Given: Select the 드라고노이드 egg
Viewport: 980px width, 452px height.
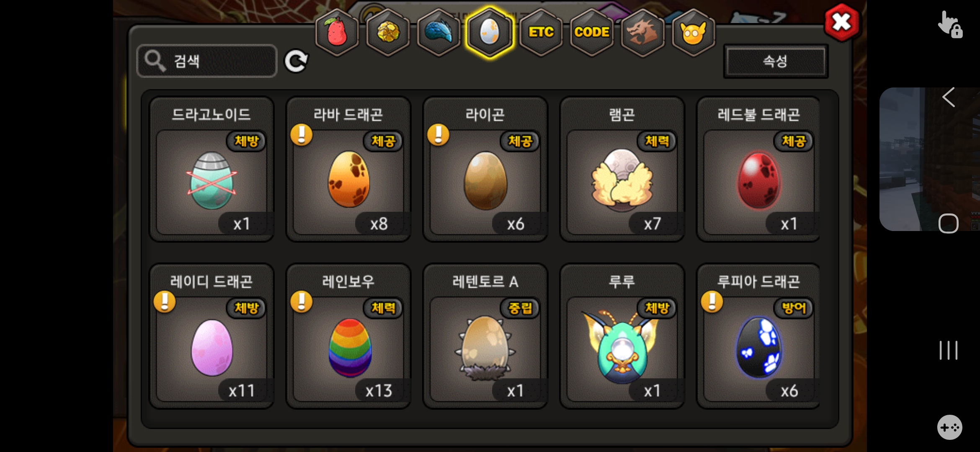Looking at the screenshot, I should coord(211,169).
